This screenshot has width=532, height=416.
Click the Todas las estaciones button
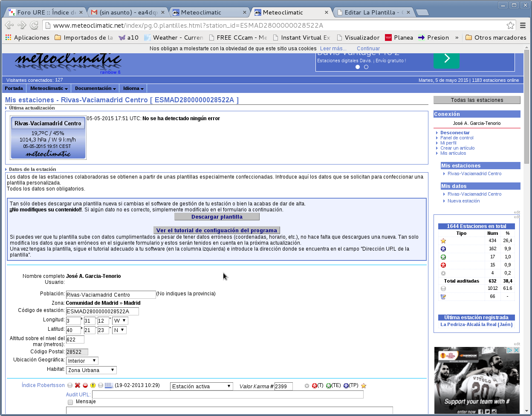click(x=477, y=100)
